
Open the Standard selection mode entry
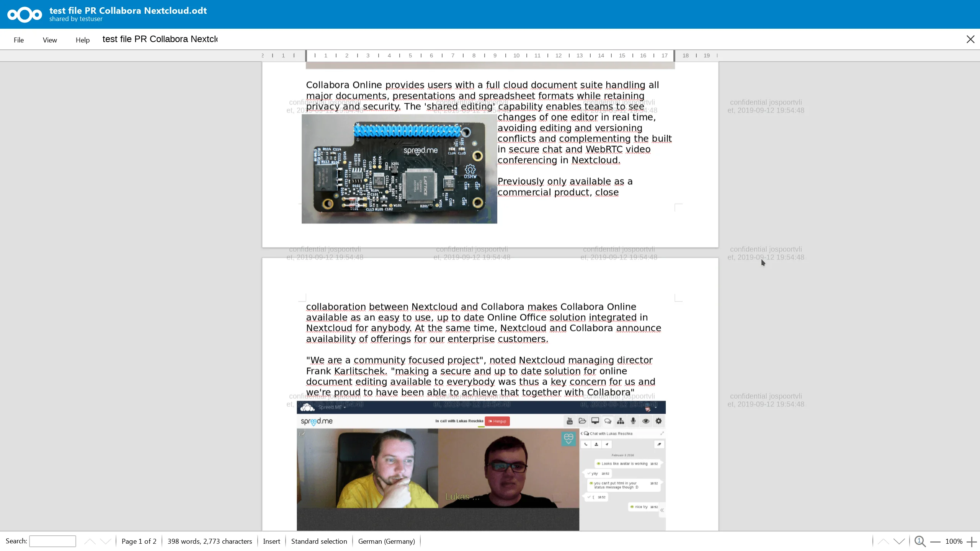click(x=319, y=541)
